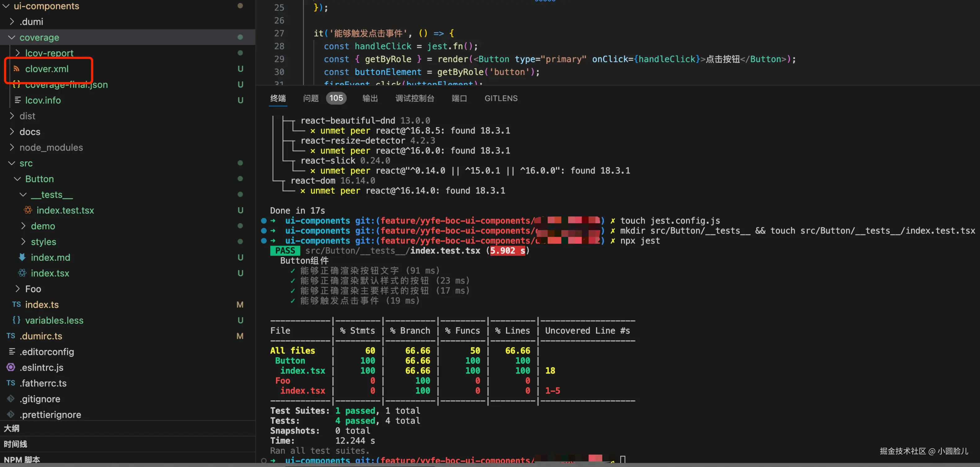Viewport: 980px width, 467px height.
Task: Click the React icon beside src index.tsx
Action: pos(22,273)
